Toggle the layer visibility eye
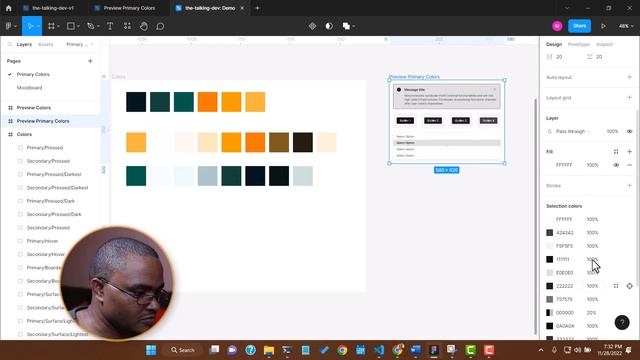The height and width of the screenshot is (360, 640). point(629,131)
